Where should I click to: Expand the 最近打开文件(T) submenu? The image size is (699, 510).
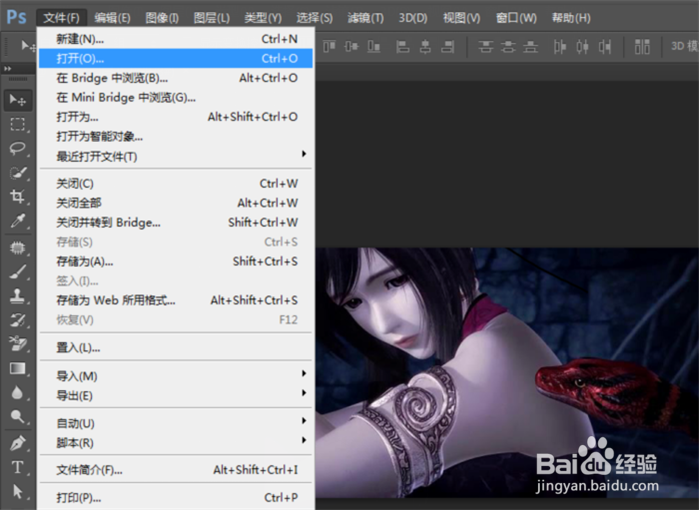click(x=304, y=154)
